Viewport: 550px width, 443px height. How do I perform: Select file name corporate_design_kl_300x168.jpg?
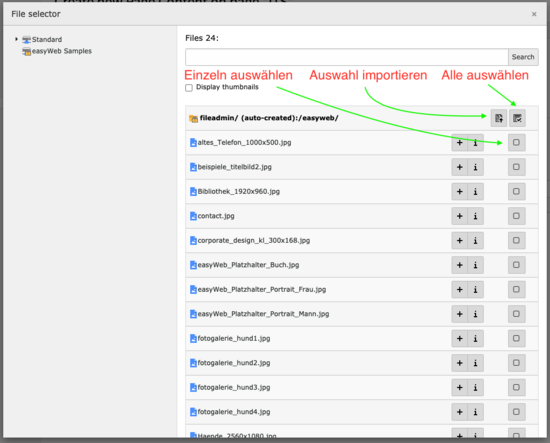point(254,241)
